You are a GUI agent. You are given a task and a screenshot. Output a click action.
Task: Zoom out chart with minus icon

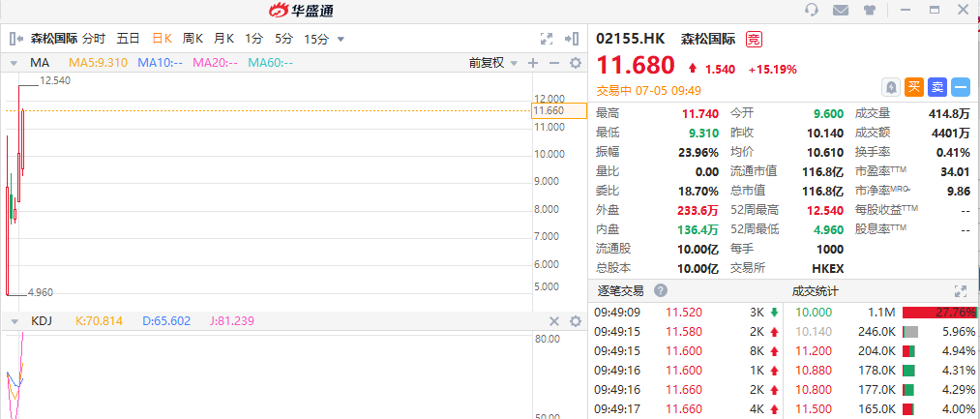[553, 63]
